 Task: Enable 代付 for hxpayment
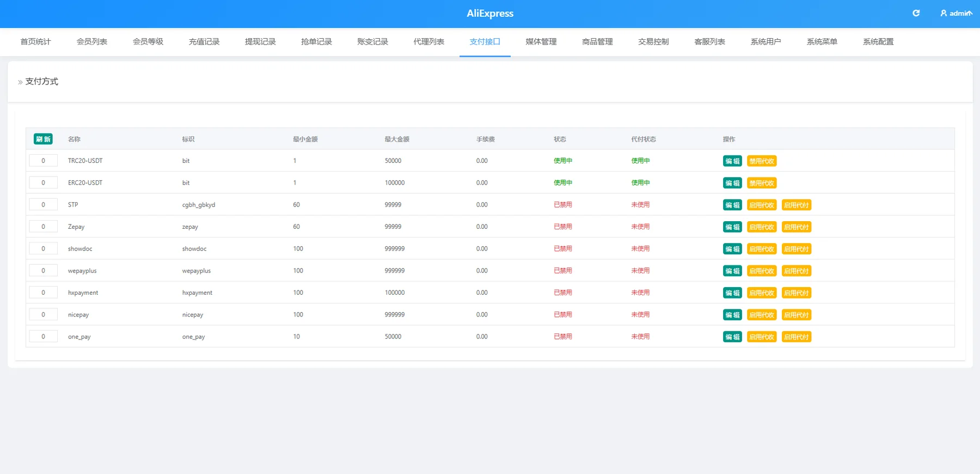(797, 293)
